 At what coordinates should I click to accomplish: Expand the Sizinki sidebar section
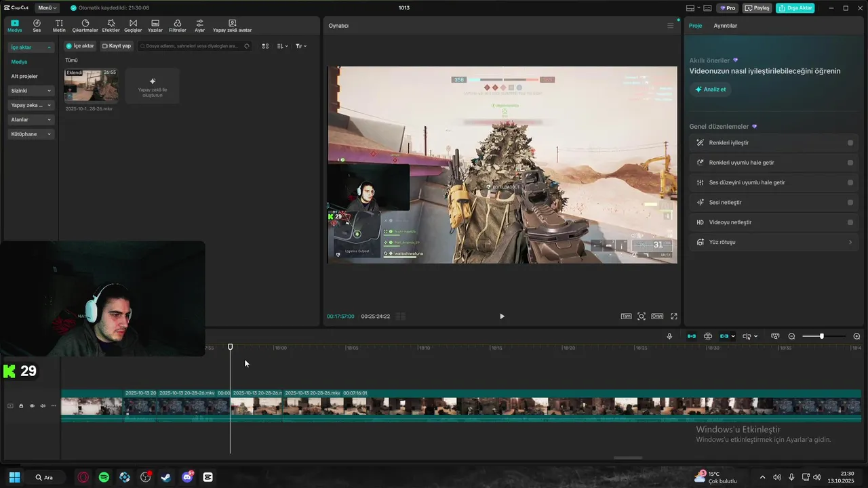click(31, 91)
